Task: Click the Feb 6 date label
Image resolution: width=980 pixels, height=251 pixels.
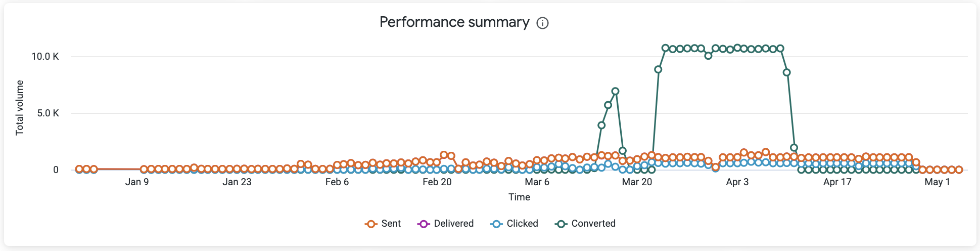Action: pyautogui.click(x=337, y=182)
